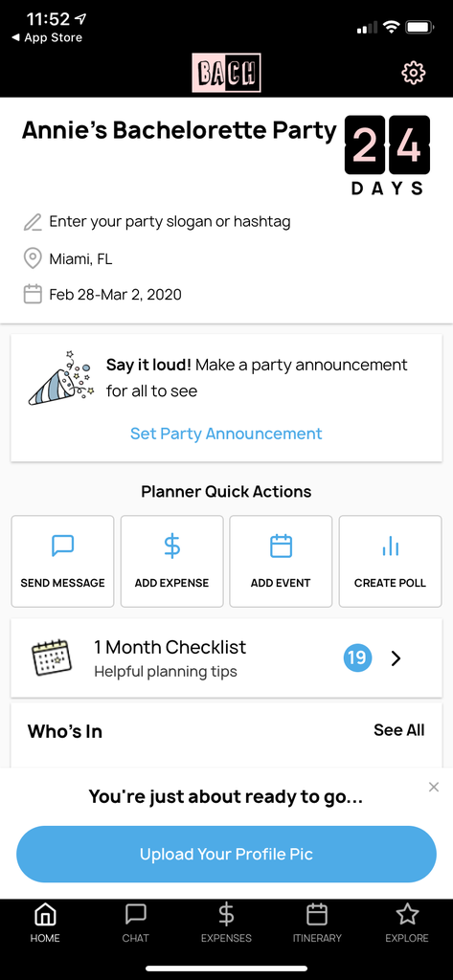This screenshot has width=453, height=980.
Task: Tap the blue 19 checklist badge
Action: tap(357, 658)
